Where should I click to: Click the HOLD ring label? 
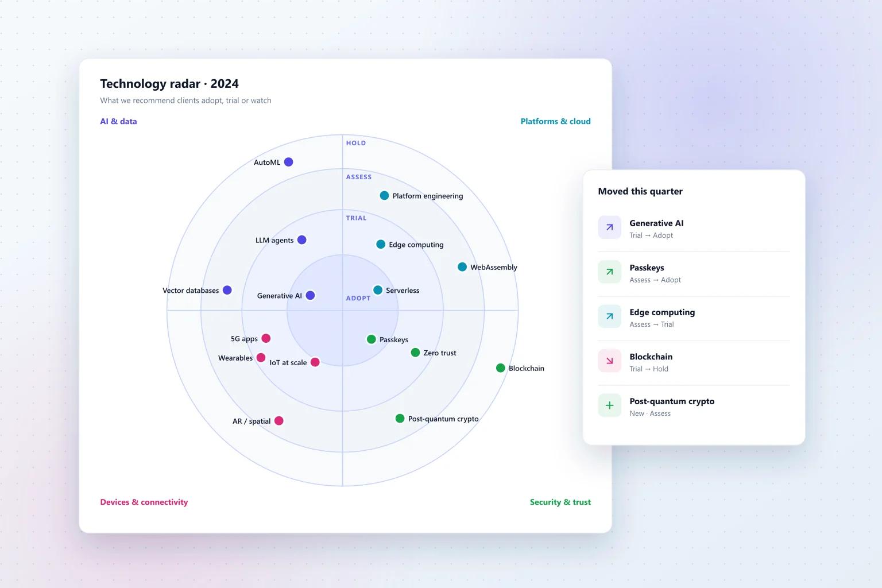[356, 143]
